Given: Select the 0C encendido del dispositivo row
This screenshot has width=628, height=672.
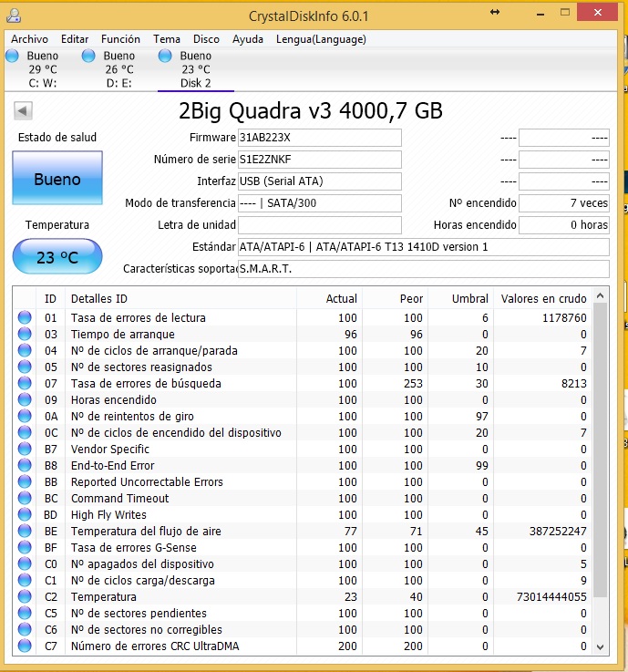Looking at the screenshot, I should (303, 433).
